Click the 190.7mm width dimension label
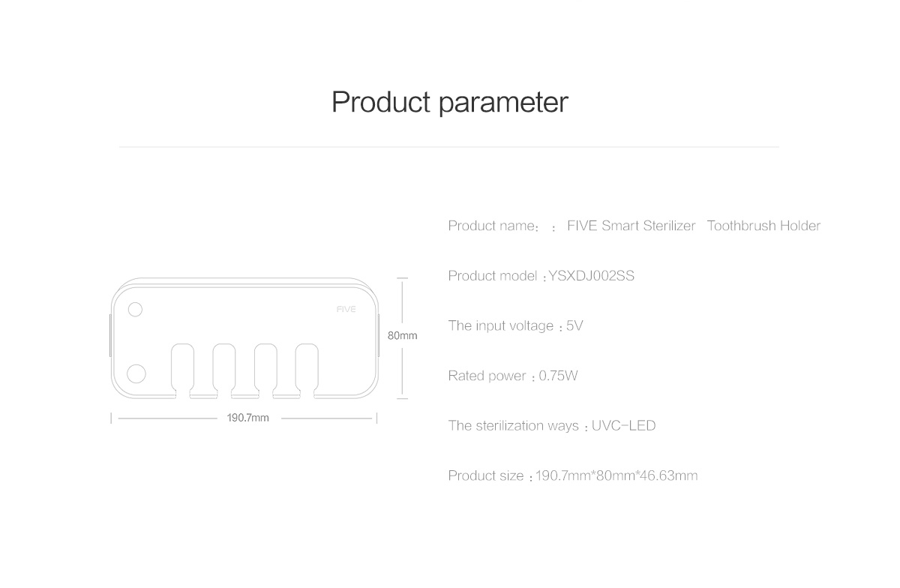900x588 pixels. [247, 418]
